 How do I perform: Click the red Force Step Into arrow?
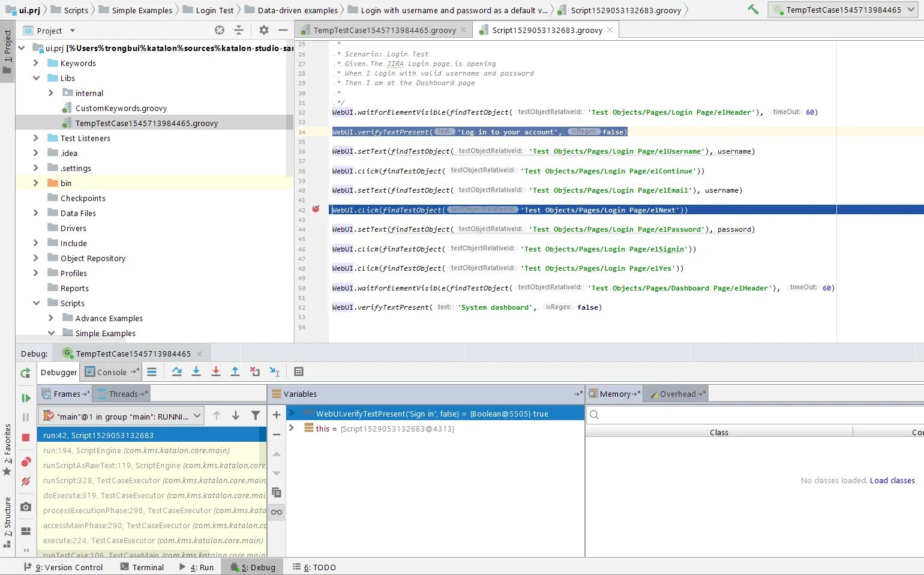(216, 372)
